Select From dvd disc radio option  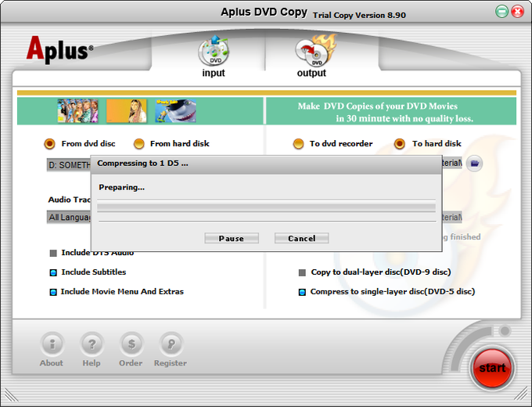[x=49, y=144]
